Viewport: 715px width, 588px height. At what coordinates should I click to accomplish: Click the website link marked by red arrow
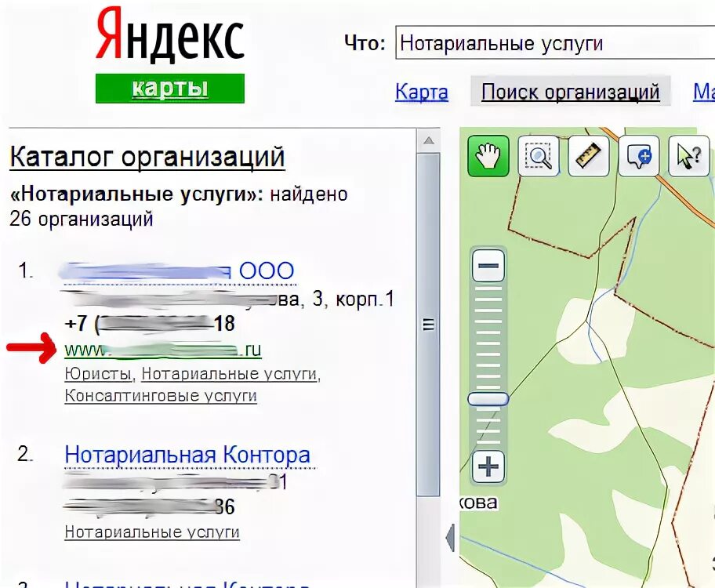coord(163,350)
